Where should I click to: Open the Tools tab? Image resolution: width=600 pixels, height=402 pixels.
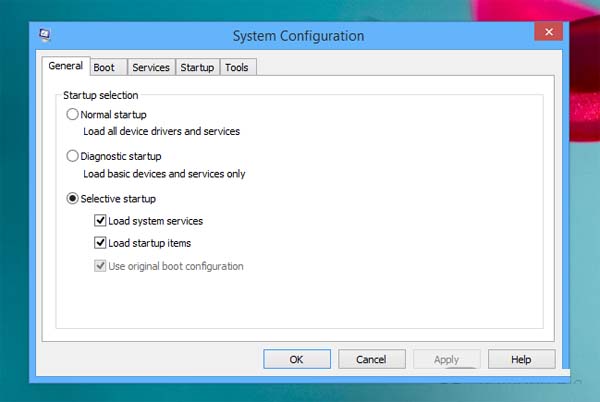[x=237, y=68]
